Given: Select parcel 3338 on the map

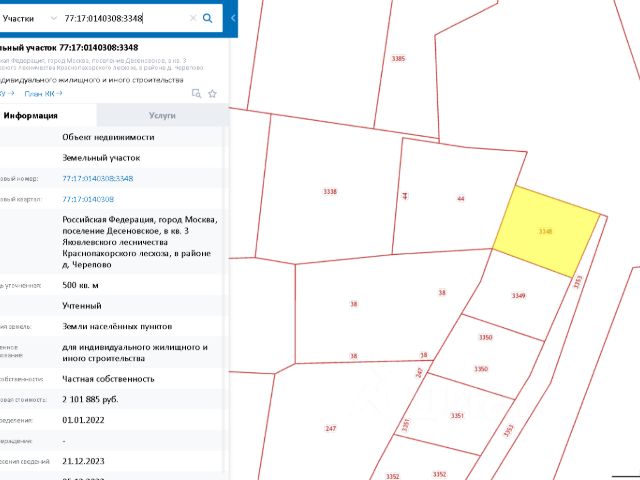Looking at the screenshot, I should tap(330, 191).
